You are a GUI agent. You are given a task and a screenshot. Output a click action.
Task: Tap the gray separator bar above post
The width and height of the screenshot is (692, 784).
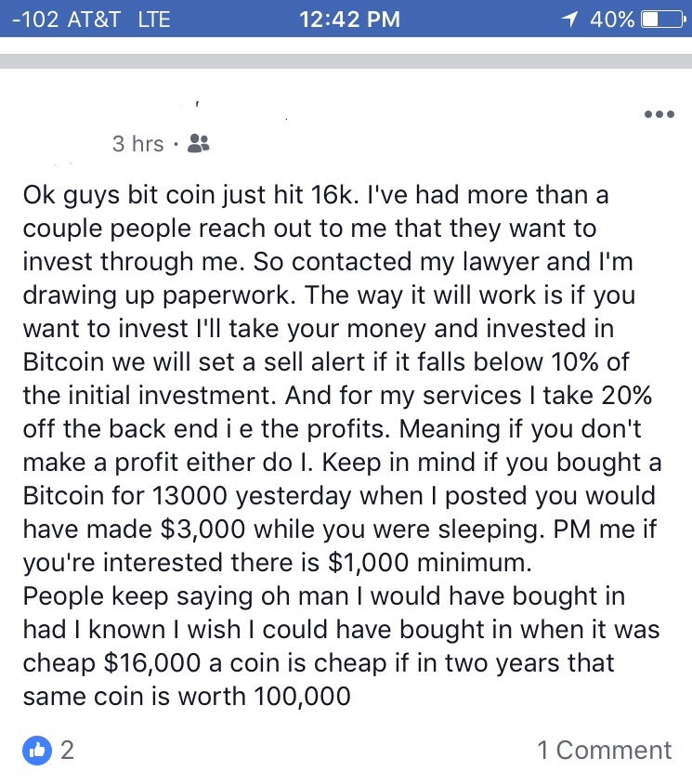click(x=346, y=61)
